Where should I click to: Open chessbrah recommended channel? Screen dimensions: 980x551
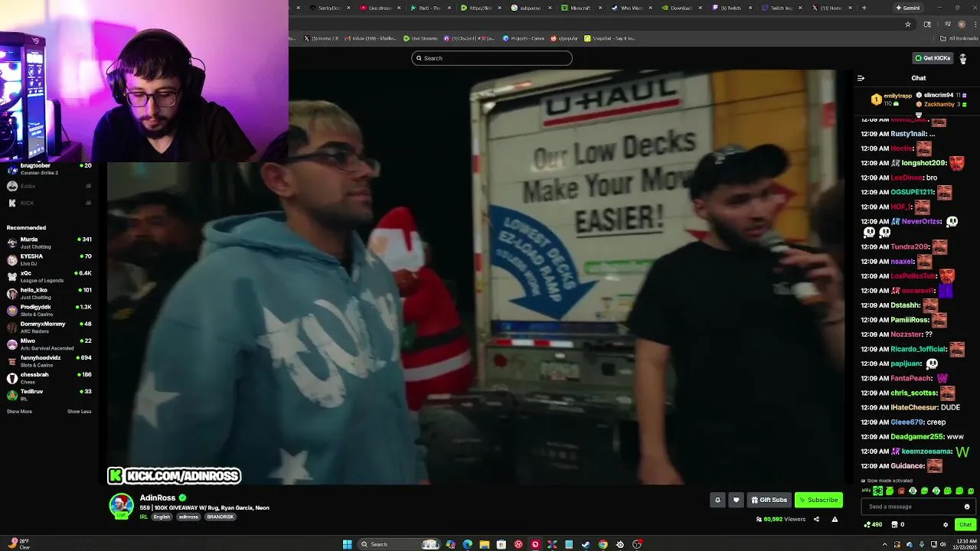pos(49,377)
